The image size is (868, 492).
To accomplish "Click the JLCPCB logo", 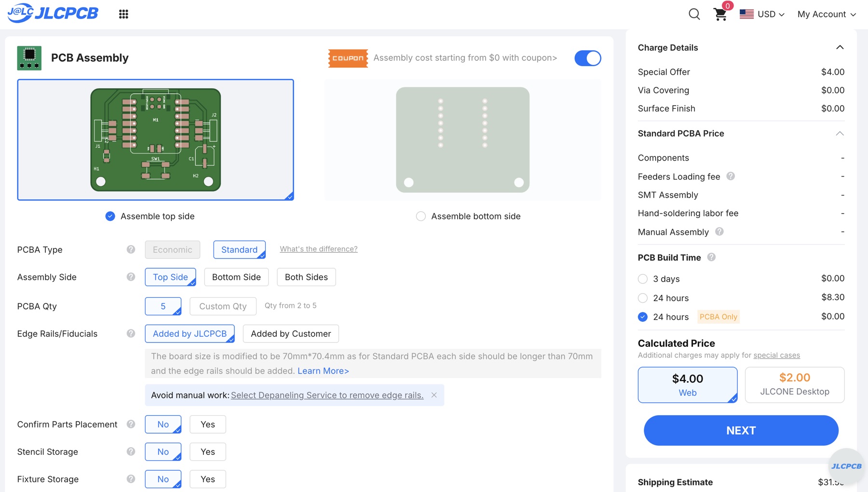I will point(53,14).
